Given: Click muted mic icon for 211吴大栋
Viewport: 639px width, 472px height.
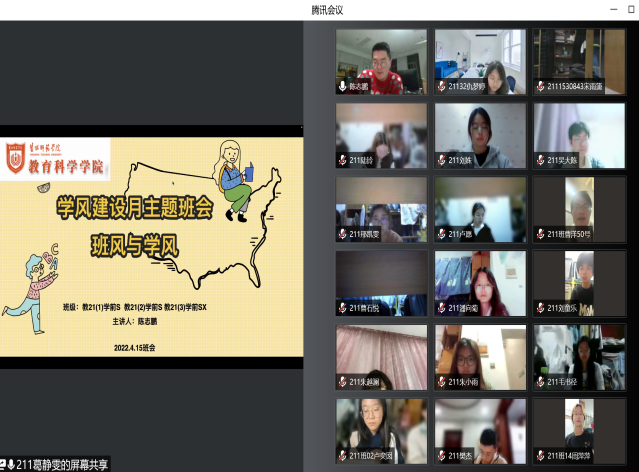Looking at the screenshot, I should (x=540, y=160).
